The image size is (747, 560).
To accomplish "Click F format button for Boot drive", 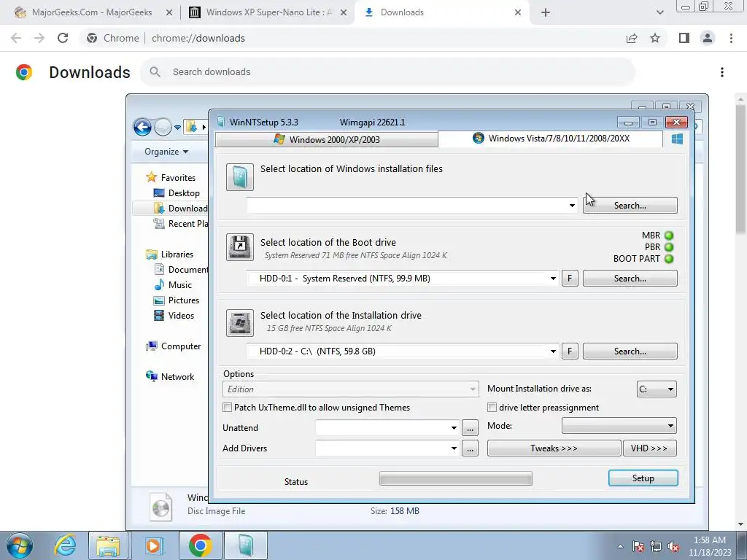I will click(x=570, y=279).
